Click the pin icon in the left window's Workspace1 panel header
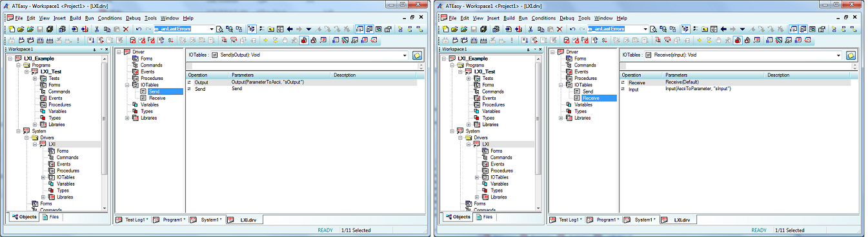The width and height of the screenshot is (868, 237). tap(95, 49)
